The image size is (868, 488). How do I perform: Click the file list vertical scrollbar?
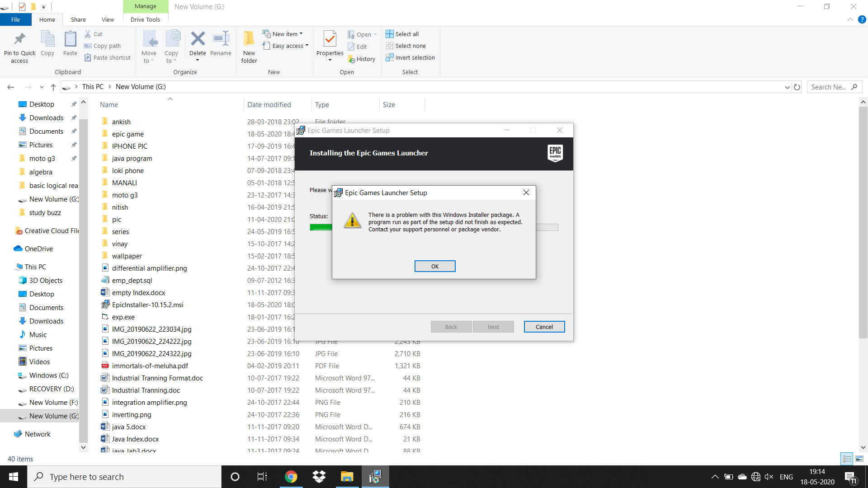tap(863, 223)
